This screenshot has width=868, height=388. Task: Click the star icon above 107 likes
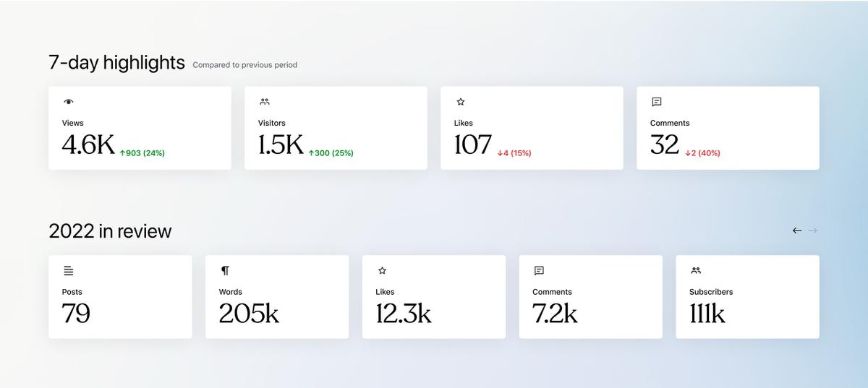tap(461, 102)
